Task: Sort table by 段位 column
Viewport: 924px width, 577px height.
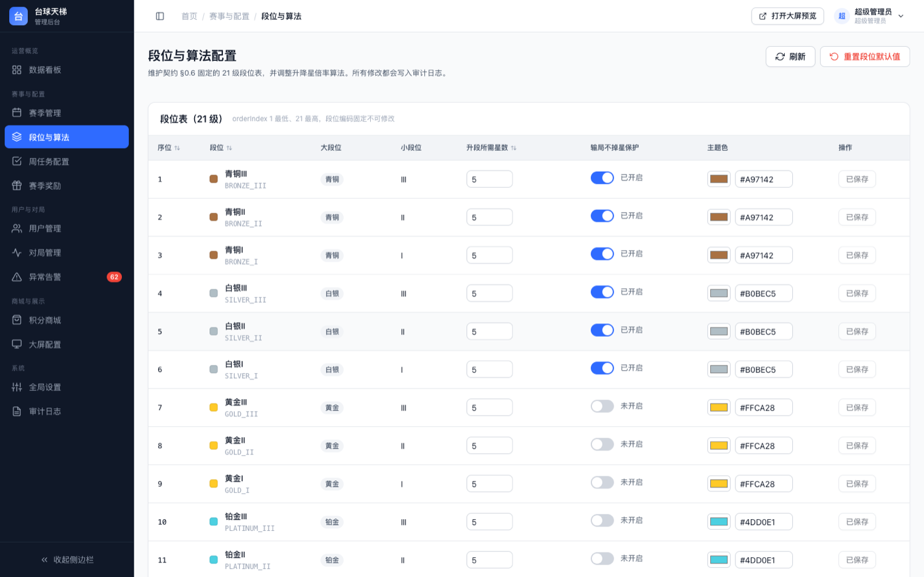Action: tap(221, 148)
